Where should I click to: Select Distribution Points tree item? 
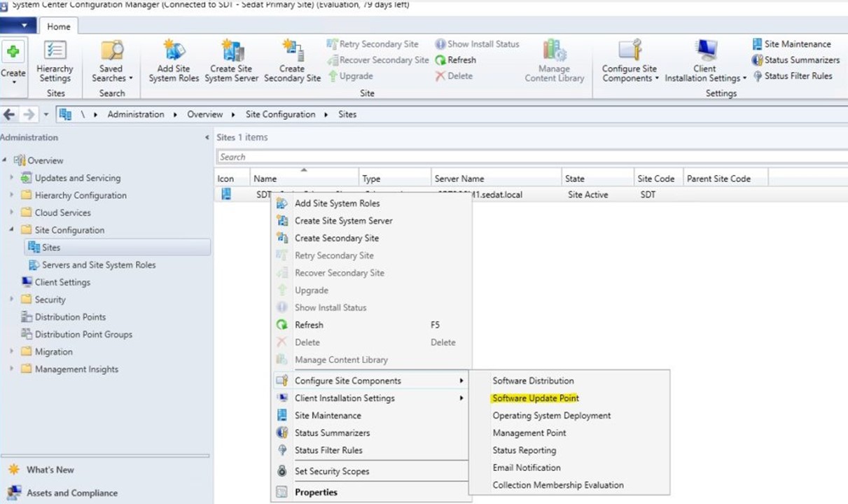pyautogui.click(x=70, y=317)
